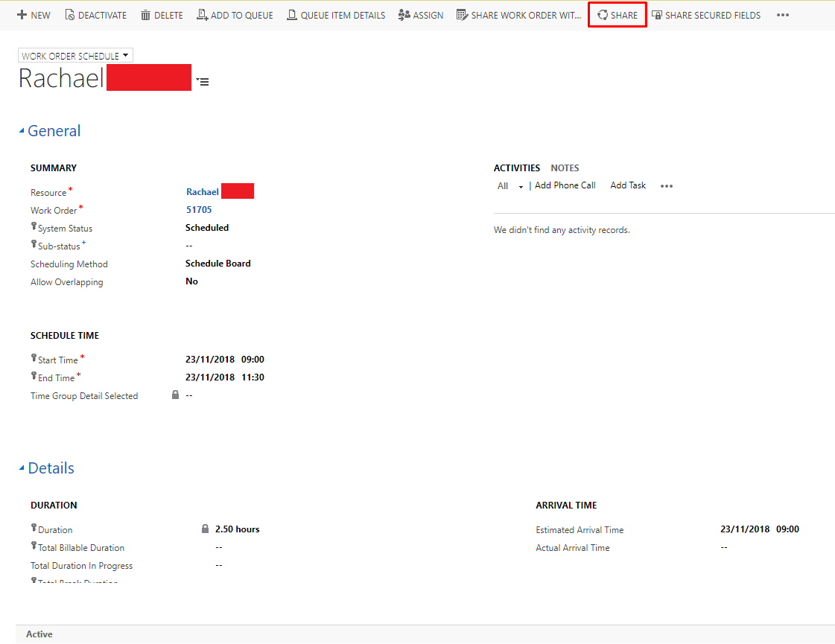The width and height of the screenshot is (835, 644).
Task: Click the Active status in footer
Action: pyautogui.click(x=39, y=634)
